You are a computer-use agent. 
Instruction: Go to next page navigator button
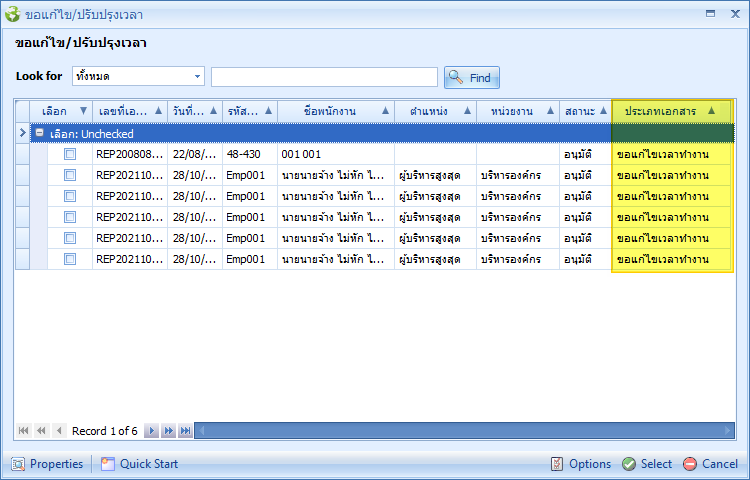click(168, 431)
